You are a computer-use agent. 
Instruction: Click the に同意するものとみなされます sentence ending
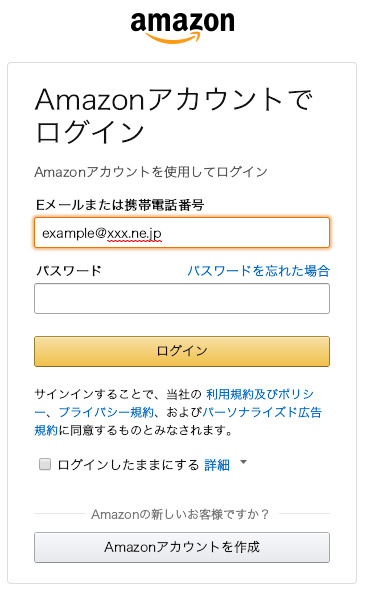(x=146, y=430)
